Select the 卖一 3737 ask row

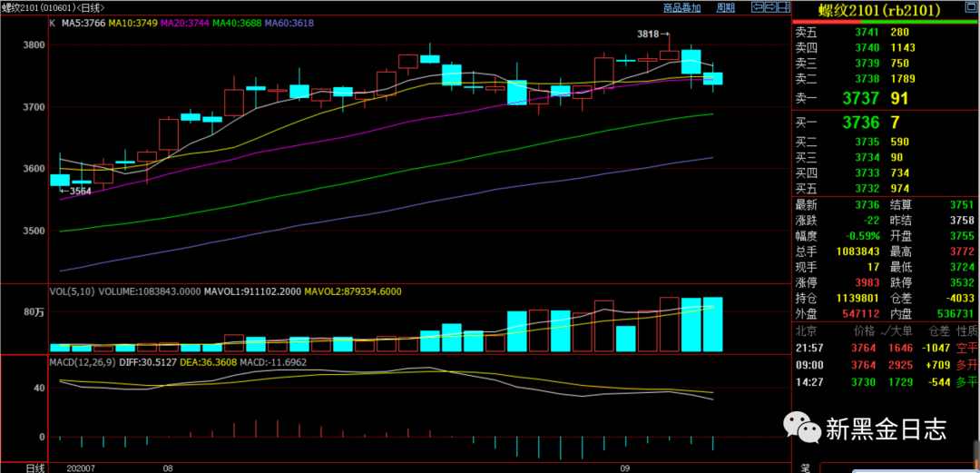[886, 98]
